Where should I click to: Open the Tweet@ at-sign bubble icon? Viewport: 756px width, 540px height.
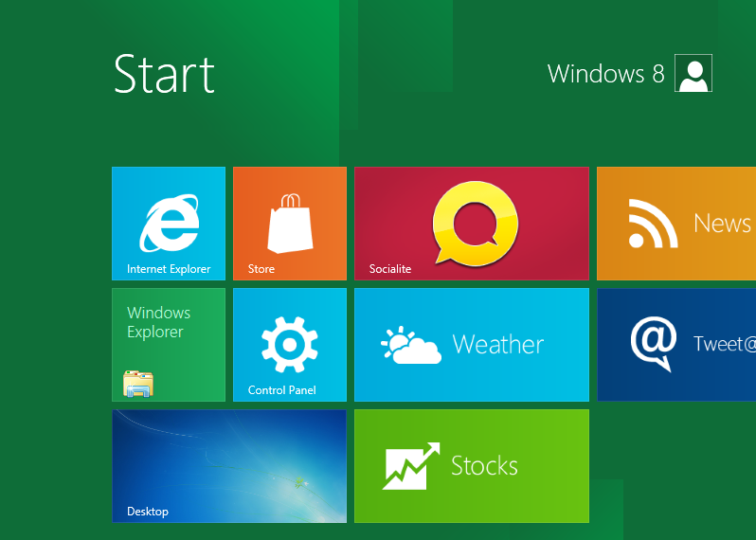[654, 344]
